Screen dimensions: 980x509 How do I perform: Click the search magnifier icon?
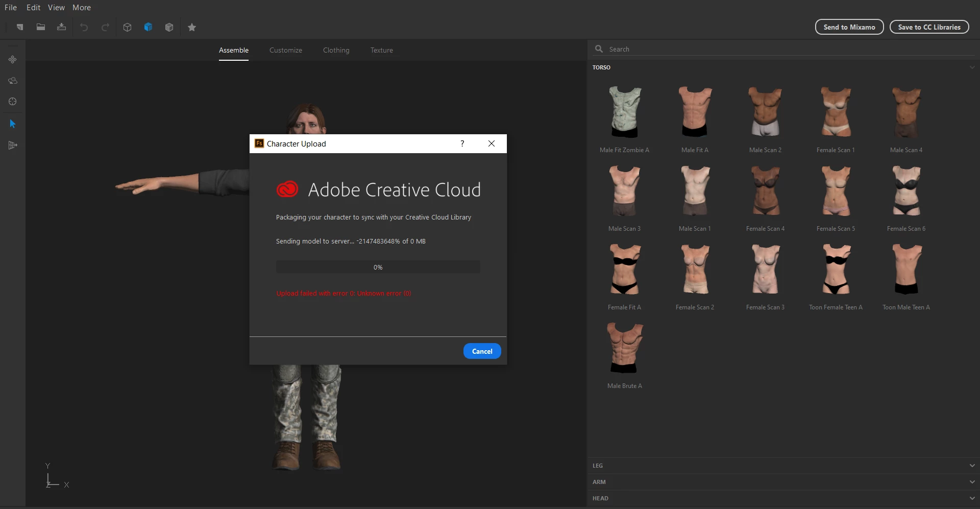coord(599,49)
